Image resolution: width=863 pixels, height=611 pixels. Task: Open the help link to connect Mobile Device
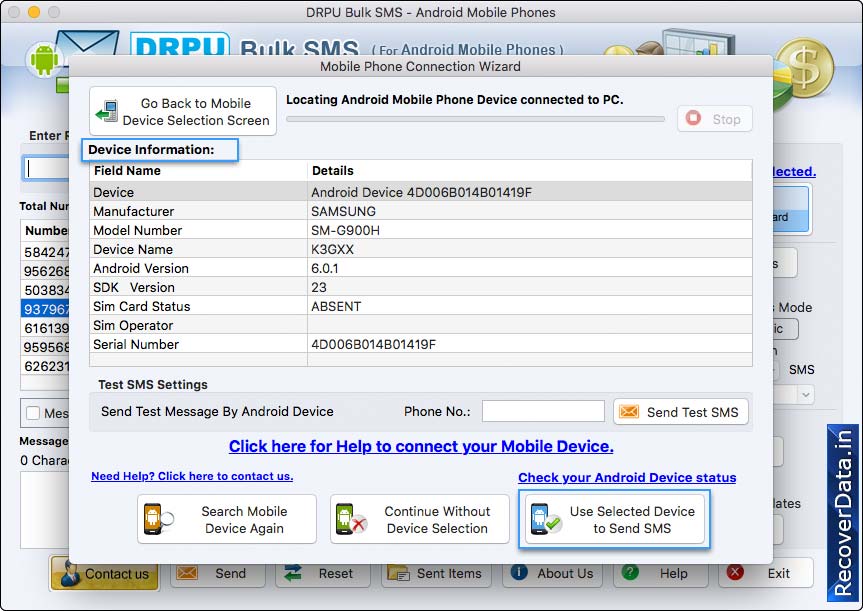click(x=421, y=446)
